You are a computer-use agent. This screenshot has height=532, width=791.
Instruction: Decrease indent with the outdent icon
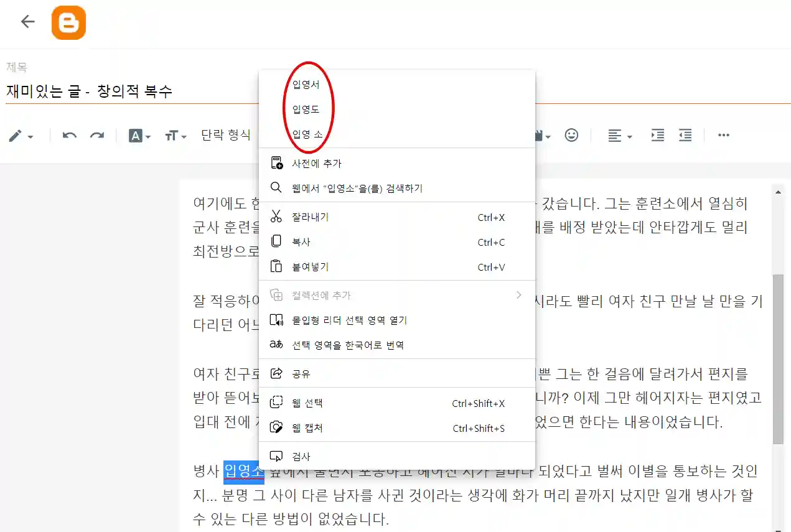(685, 135)
